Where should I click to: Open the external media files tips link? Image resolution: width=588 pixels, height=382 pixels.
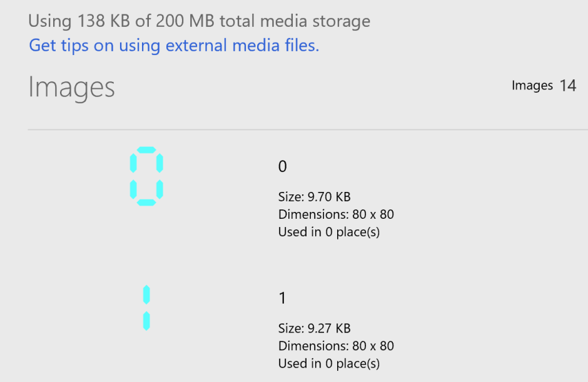coord(174,46)
